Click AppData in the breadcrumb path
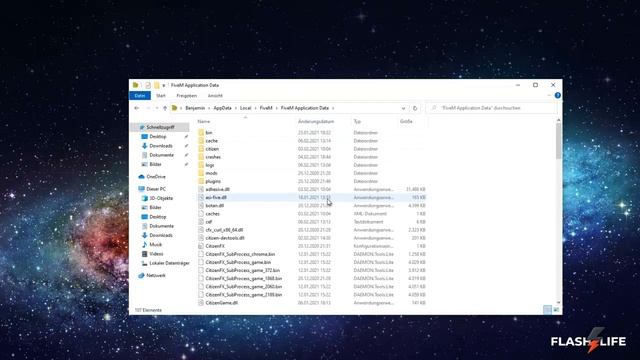Screen dimensions: 640x360 (x=222, y=108)
